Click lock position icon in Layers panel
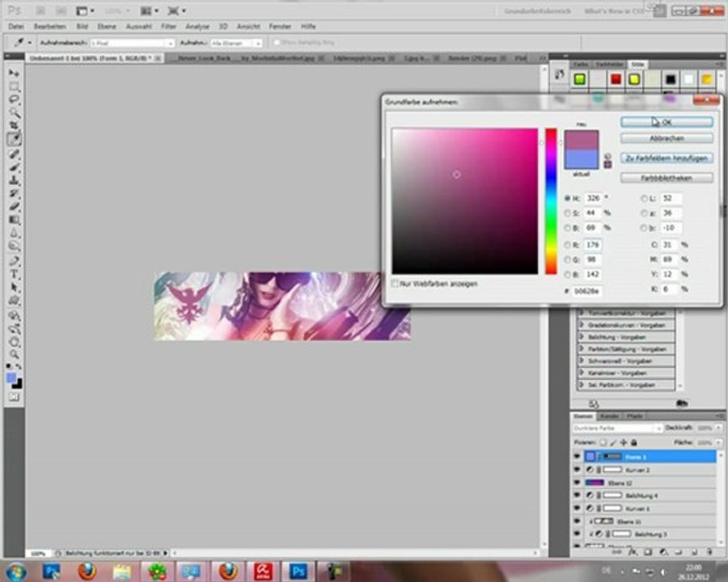Screen dimensions: 728x582 (624, 442)
